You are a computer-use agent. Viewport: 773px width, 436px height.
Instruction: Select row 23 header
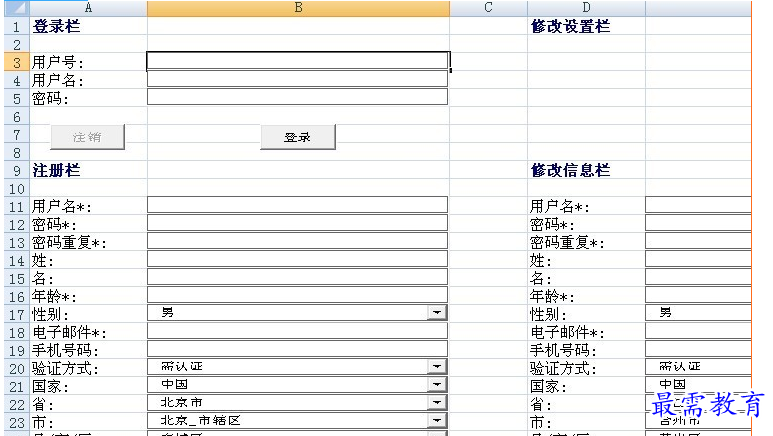coord(17,423)
